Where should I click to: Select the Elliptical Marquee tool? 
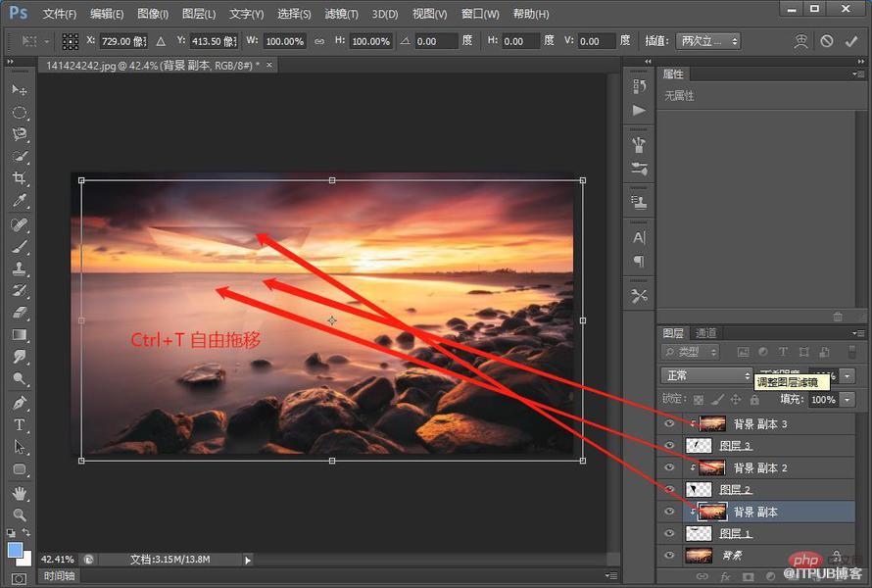(x=20, y=113)
